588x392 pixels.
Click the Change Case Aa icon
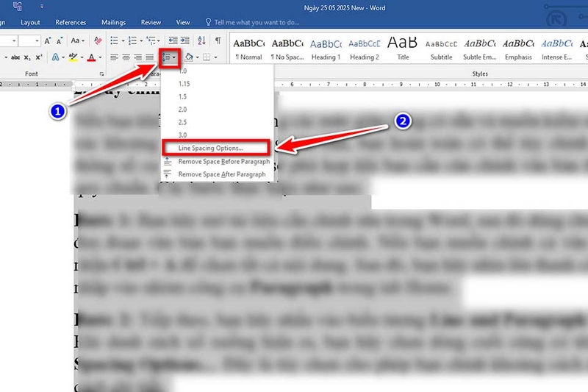coord(76,40)
